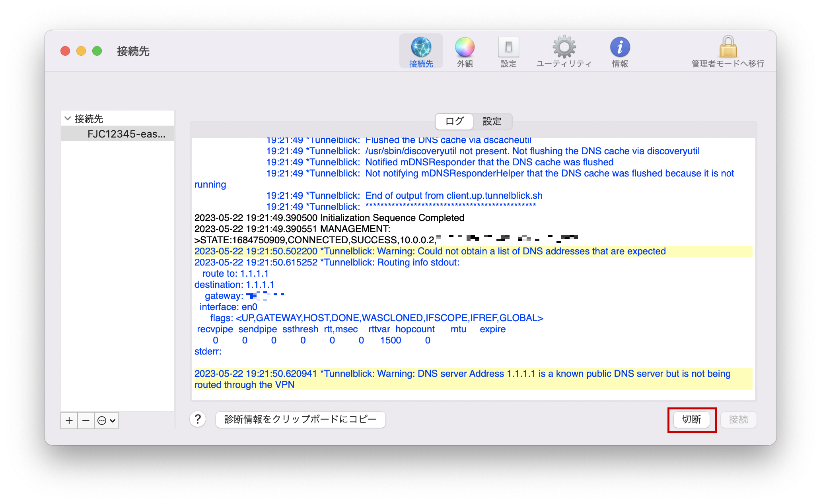Click 診断情報をクリップボードにコピー button
This screenshot has width=821, height=504.
tap(300, 420)
